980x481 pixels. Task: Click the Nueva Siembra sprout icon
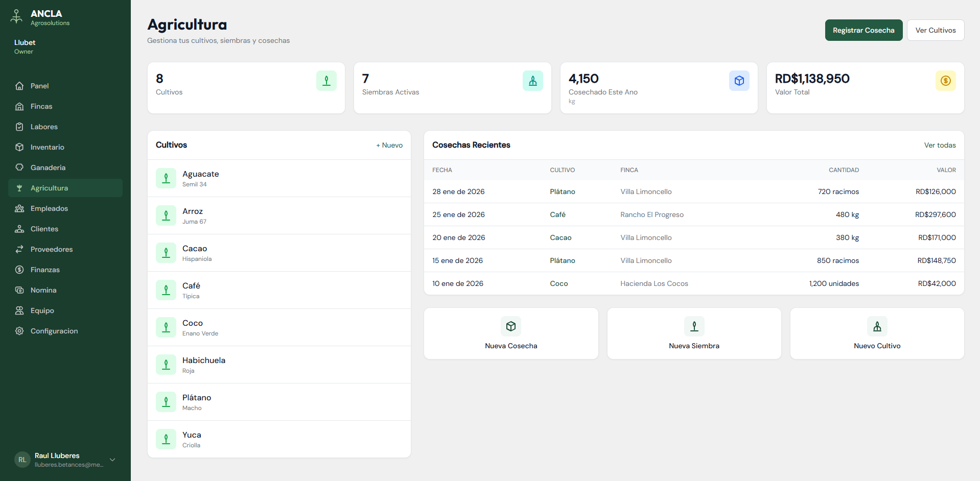click(694, 326)
